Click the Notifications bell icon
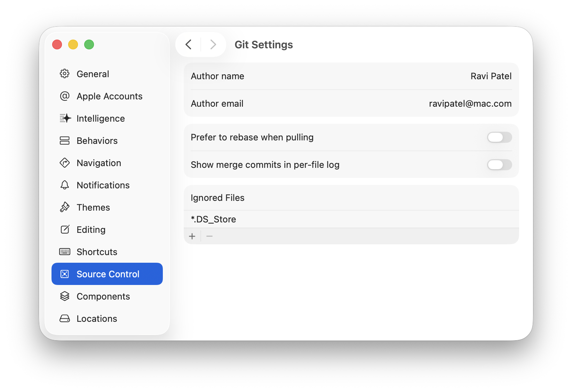572x392 pixels. point(65,185)
